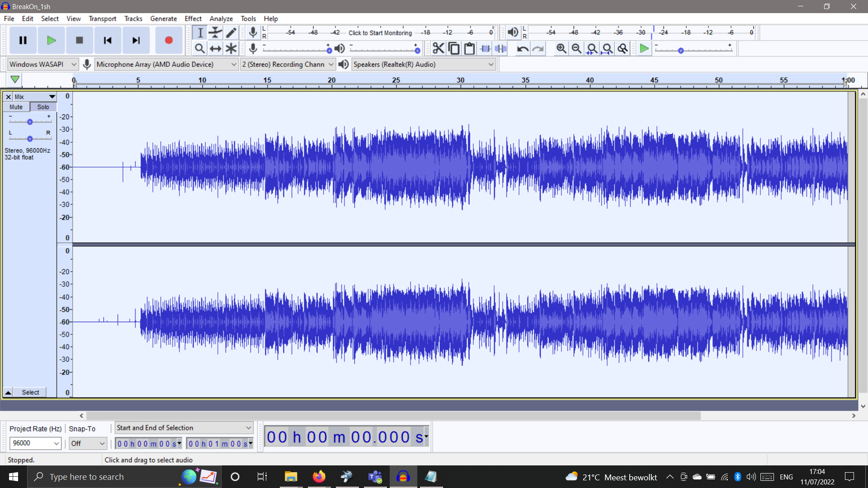Open the recording channels dropdown

click(x=288, y=64)
